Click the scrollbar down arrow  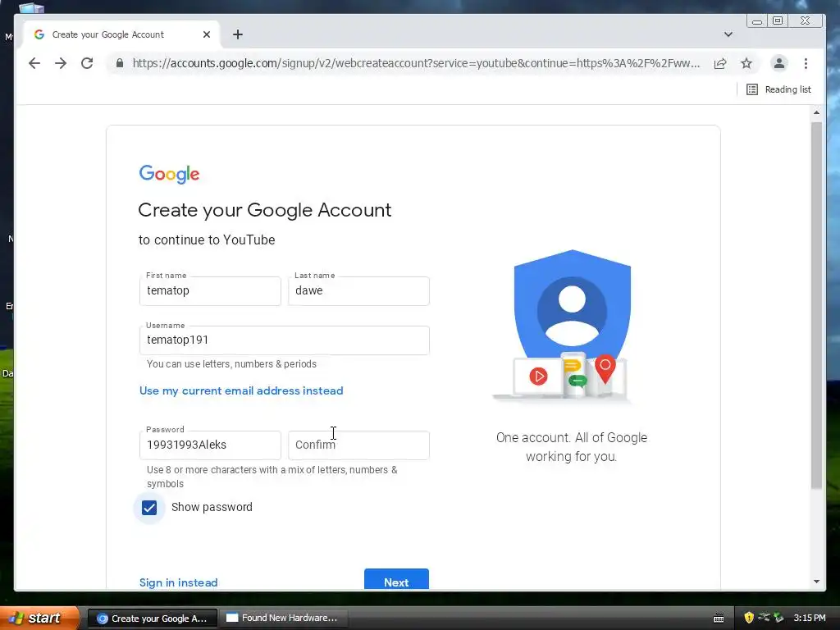[x=816, y=582]
